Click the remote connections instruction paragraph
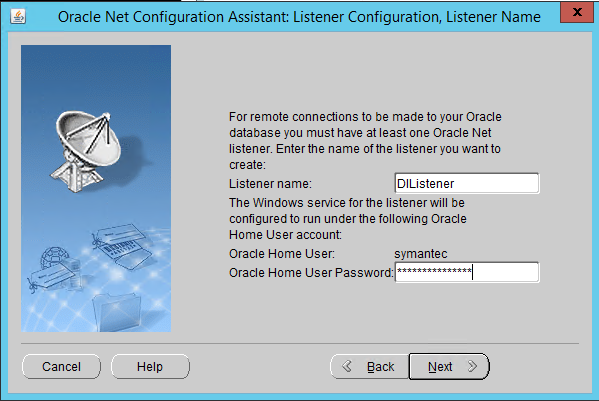 [365, 141]
